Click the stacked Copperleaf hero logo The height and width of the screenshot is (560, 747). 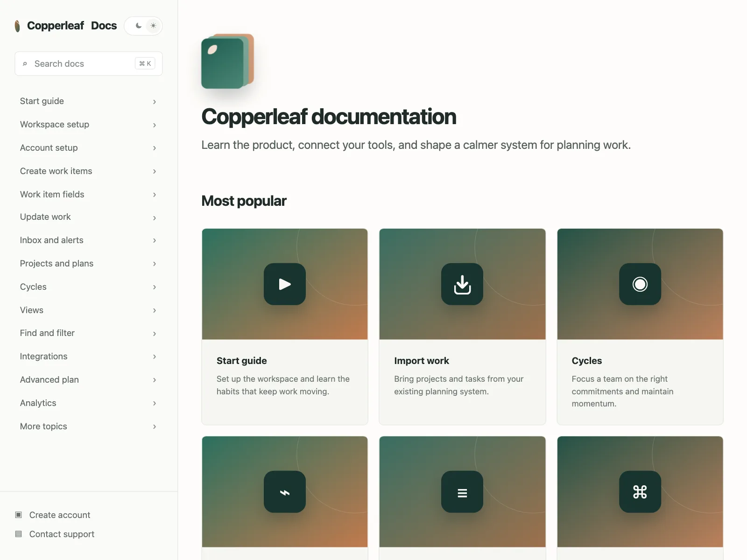click(x=228, y=61)
